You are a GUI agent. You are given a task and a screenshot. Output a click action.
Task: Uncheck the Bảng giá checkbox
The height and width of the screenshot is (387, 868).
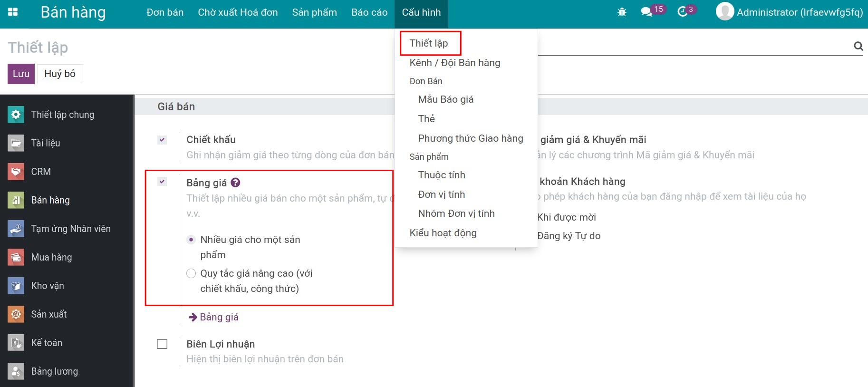(162, 182)
